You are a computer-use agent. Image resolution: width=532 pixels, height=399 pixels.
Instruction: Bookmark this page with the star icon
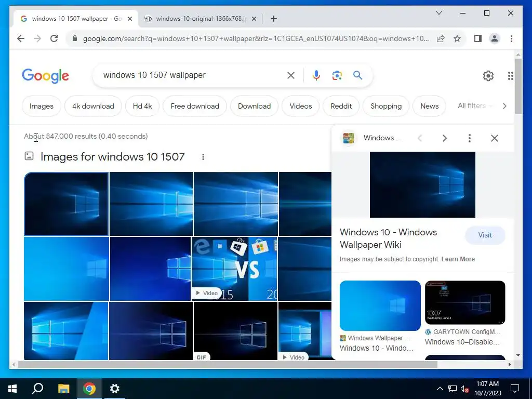(x=457, y=38)
